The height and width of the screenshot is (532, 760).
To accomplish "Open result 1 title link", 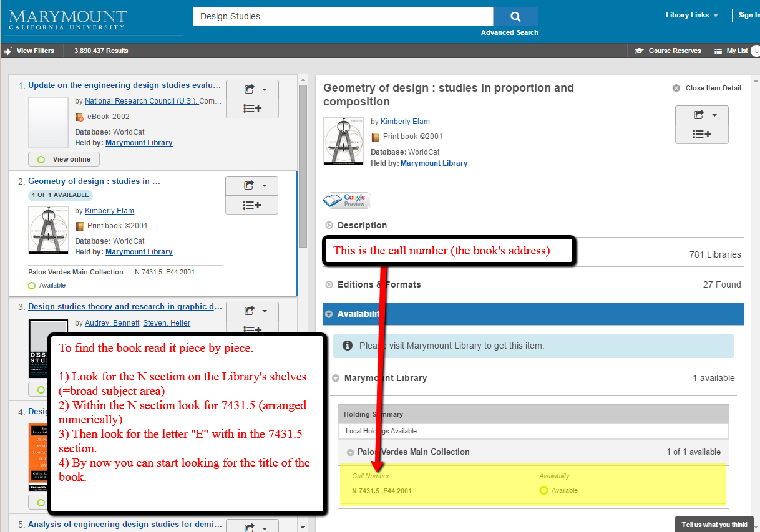I will [125, 85].
